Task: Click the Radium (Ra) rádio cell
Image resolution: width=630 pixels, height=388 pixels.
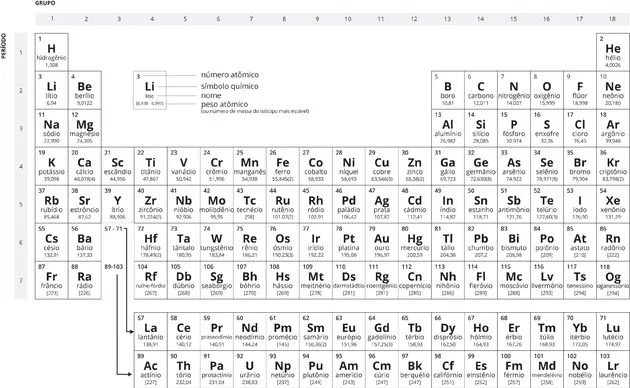Action: pos(84,280)
